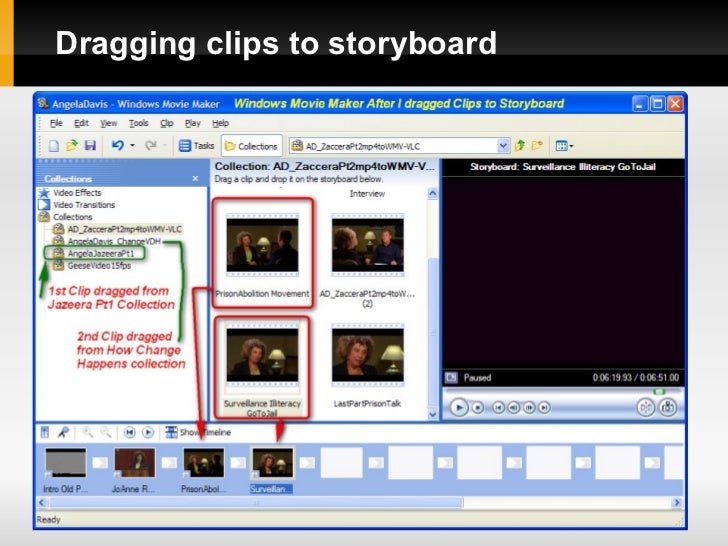Close the Collections pane

point(195,178)
